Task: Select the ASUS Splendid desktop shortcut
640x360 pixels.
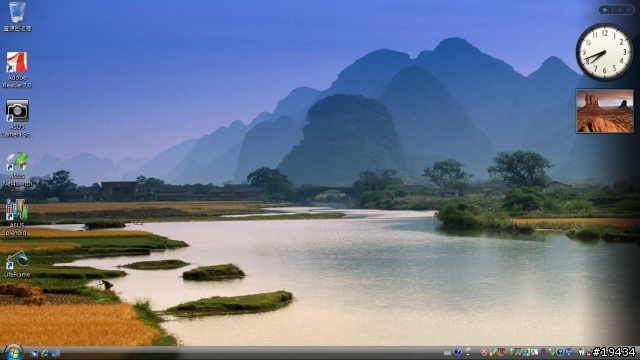Action: (x=16, y=217)
